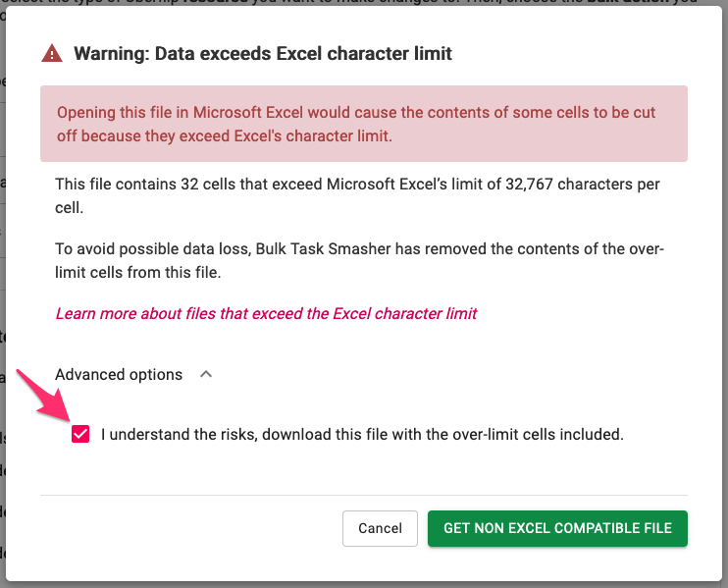Toggle the Advanced options label
Image resolution: width=728 pixels, height=588 pixels.
coord(119,374)
